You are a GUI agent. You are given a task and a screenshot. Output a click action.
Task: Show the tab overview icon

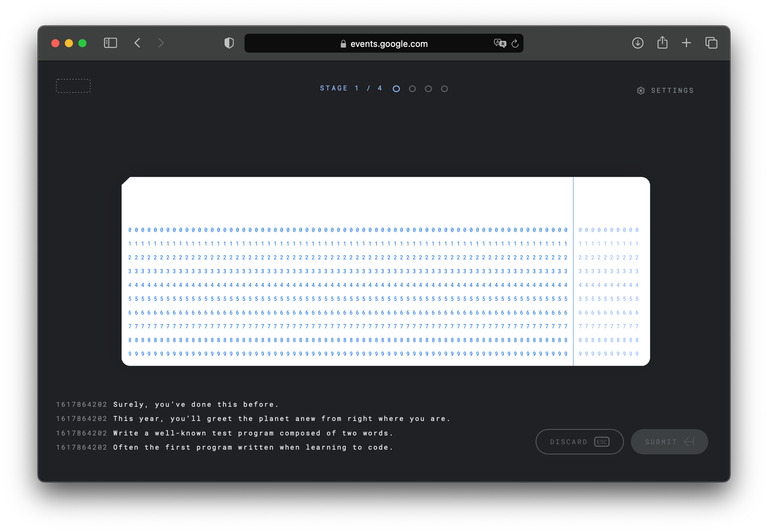click(711, 43)
